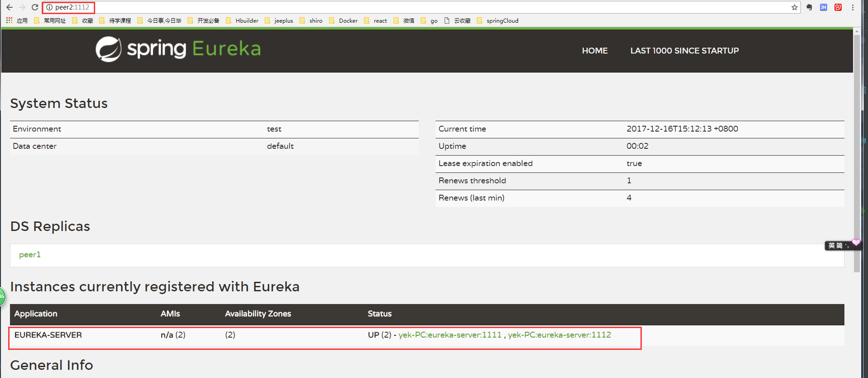Click the site info icon in address bar
This screenshot has width=868, height=378.
49,7
